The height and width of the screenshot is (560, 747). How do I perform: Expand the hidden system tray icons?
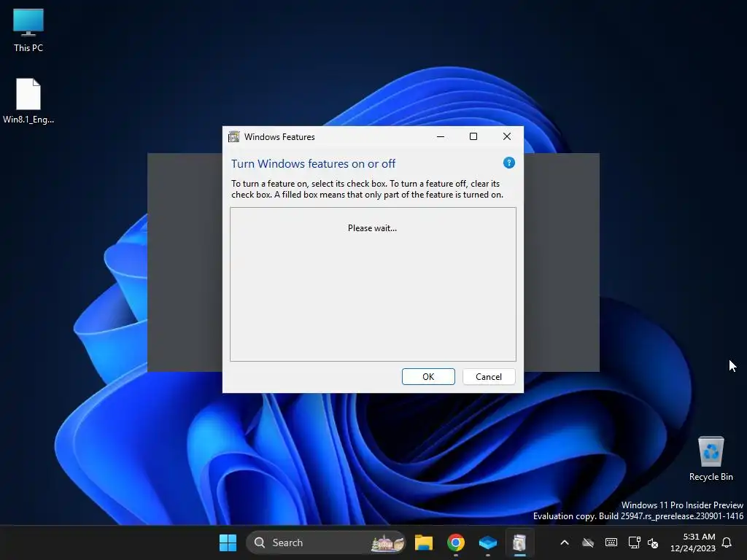tap(565, 542)
